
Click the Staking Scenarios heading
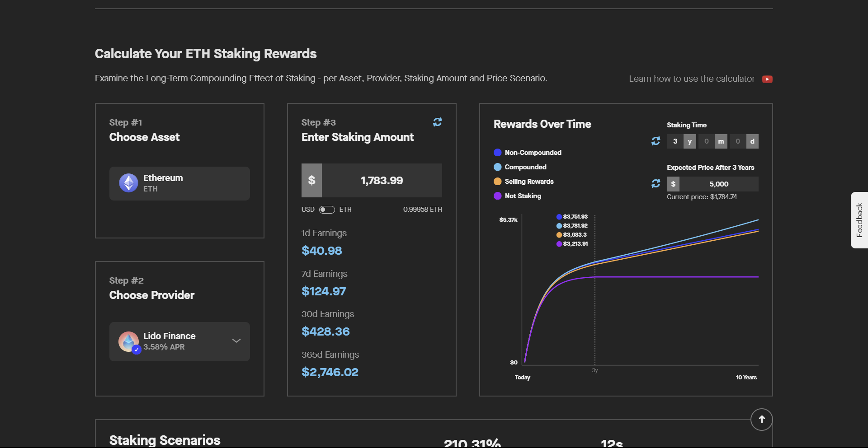[165, 440]
